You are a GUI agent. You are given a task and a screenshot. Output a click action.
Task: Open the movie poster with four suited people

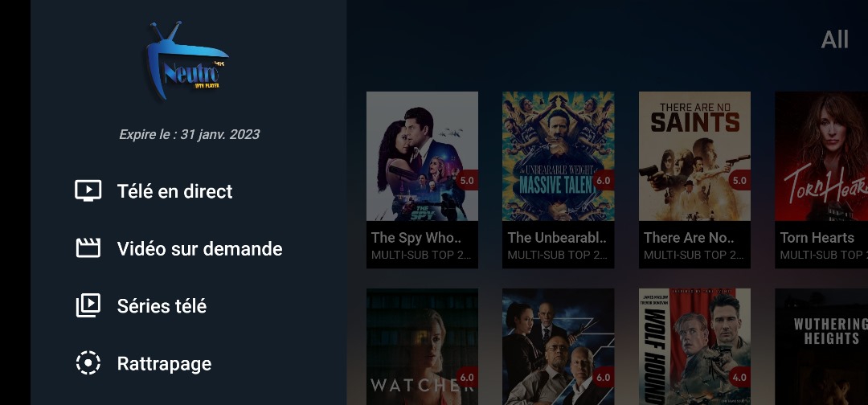pyautogui.click(x=558, y=346)
